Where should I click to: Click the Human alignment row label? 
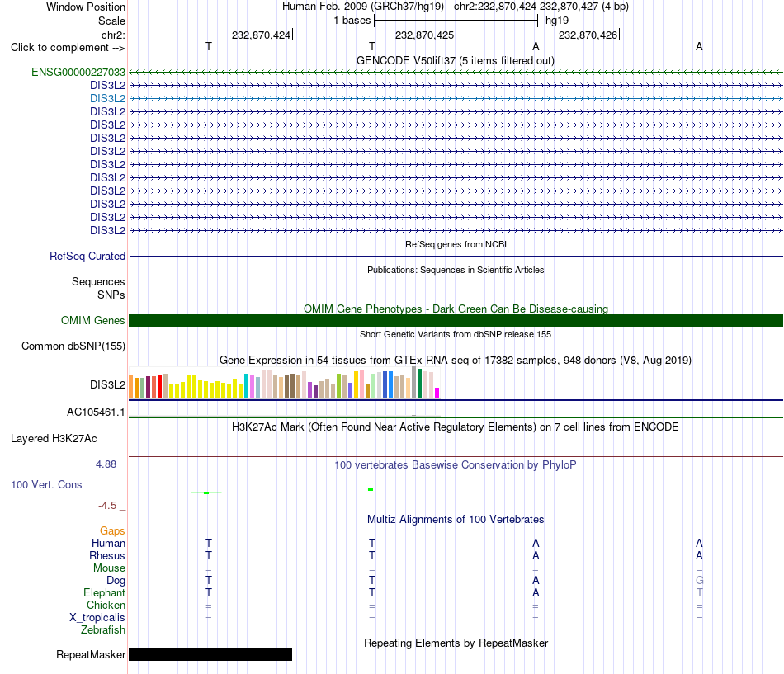point(108,543)
